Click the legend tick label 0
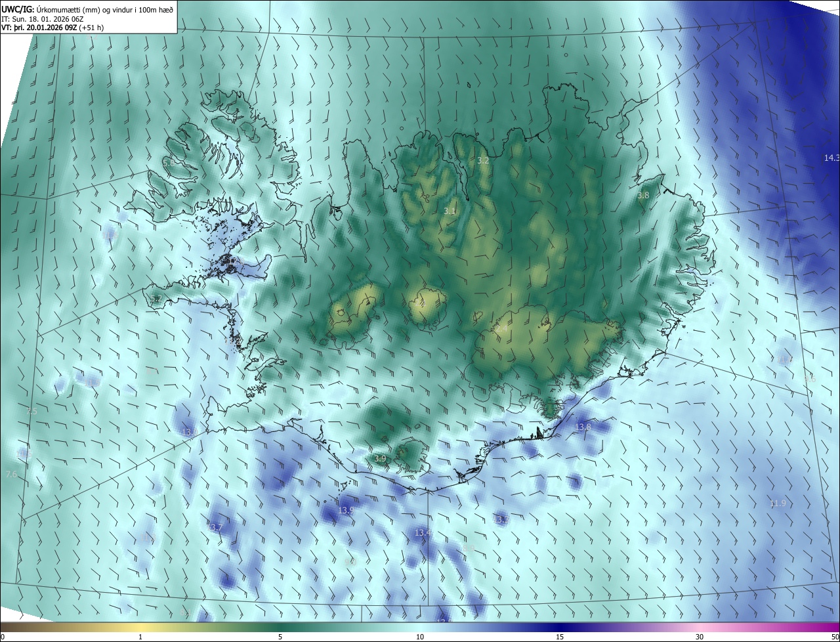 tap(3, 637)
